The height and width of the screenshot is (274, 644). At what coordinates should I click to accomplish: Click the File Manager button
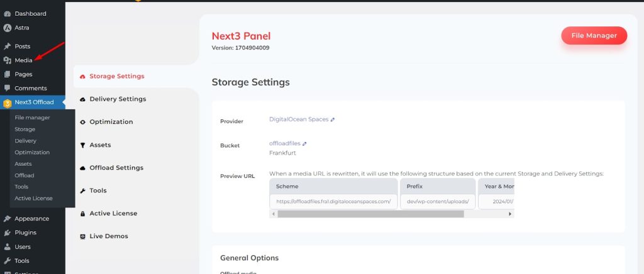pos(594,36)
